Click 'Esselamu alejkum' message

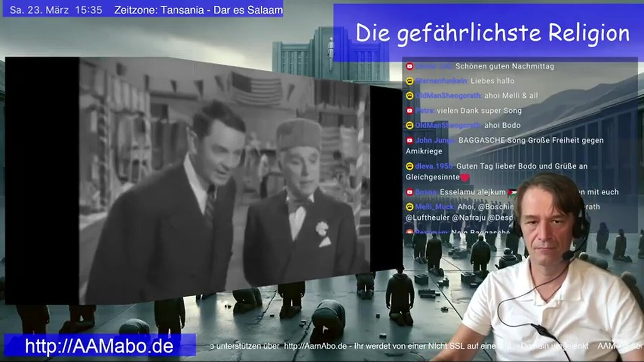tap(472, 192)
